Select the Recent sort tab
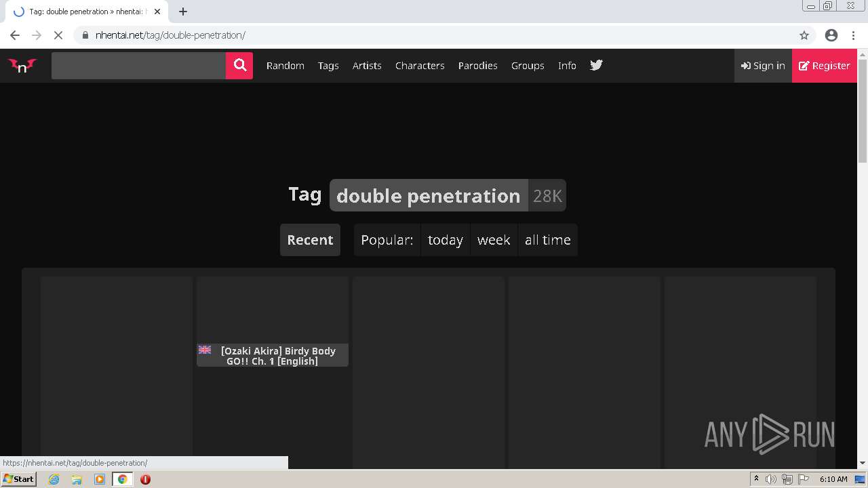This screenshot has height=488, width=868. click(x=310, y=240)
